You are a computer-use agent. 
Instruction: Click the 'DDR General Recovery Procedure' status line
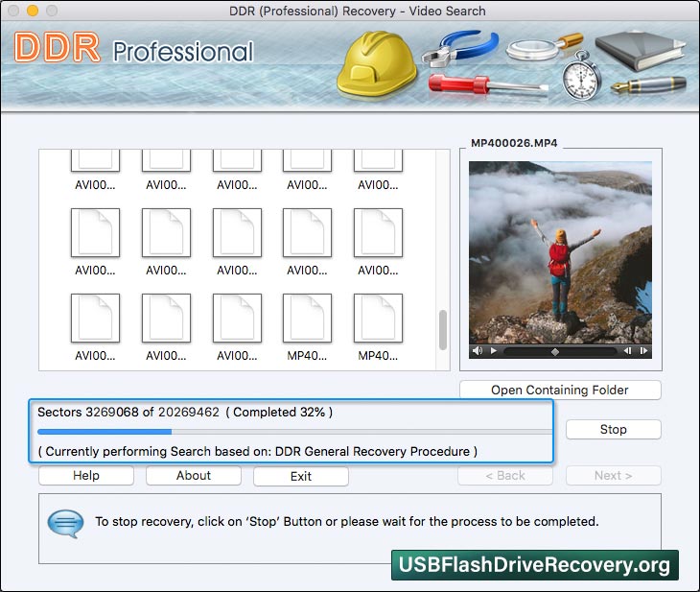pyautogui.click(x=258, y=452)
